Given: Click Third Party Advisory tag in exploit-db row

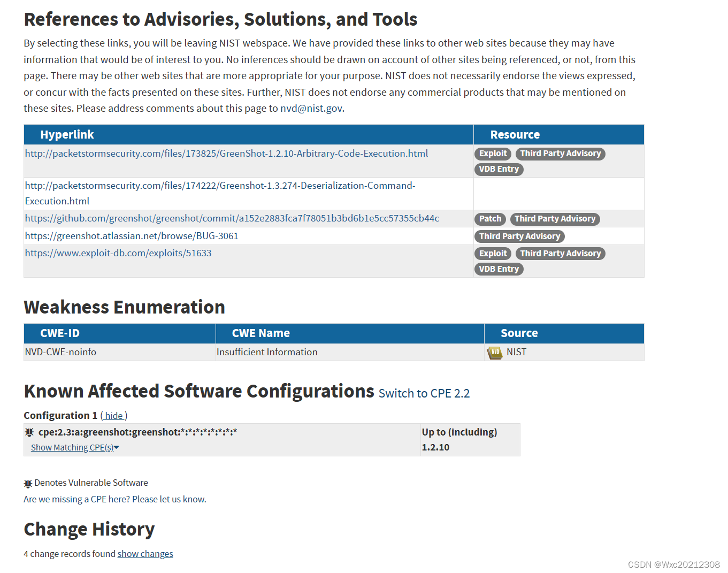Looking at the screenshot, I should pyautogui.click(x=560, y=254).
